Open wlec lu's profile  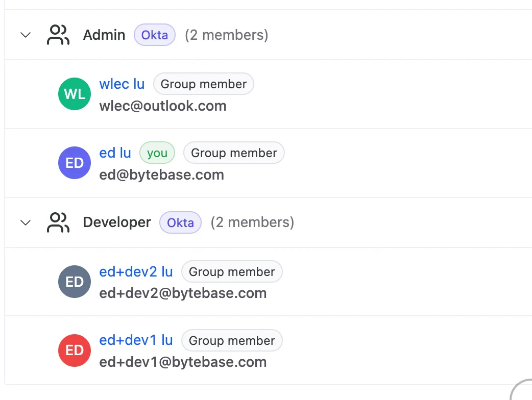point(122,84)
